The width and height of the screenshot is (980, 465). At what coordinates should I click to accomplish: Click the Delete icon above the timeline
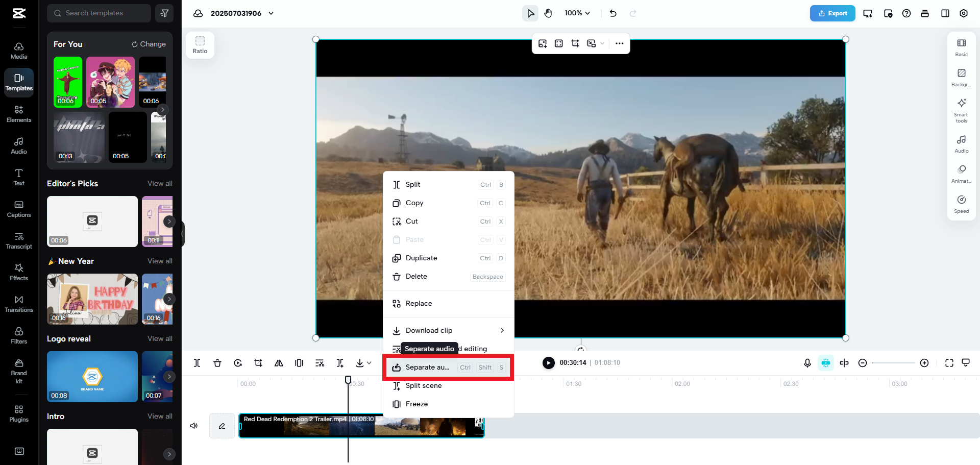click(217, 363)
